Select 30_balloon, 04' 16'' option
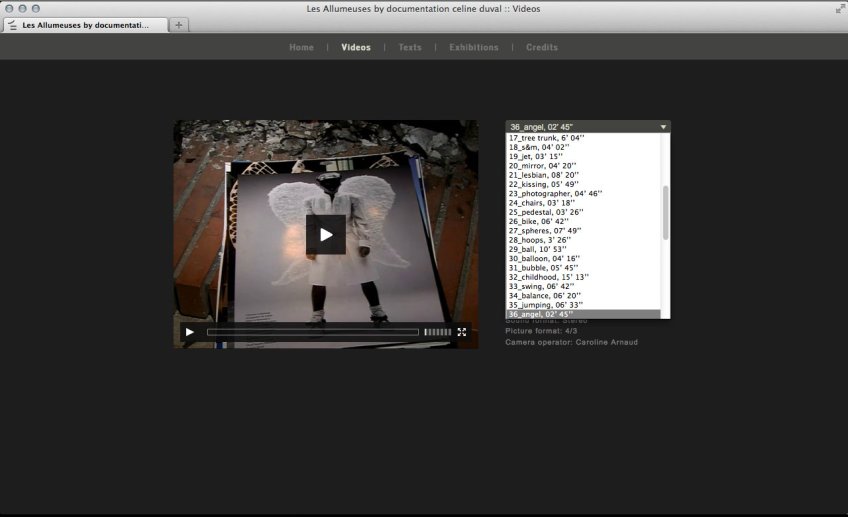Screen dimensions: 848x517 click(583, 258)
